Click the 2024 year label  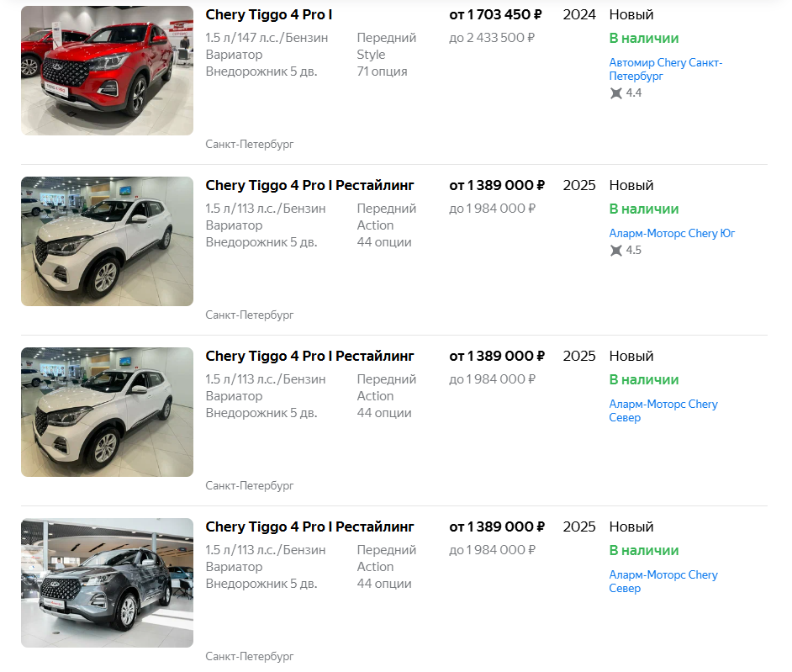[579, 15]
